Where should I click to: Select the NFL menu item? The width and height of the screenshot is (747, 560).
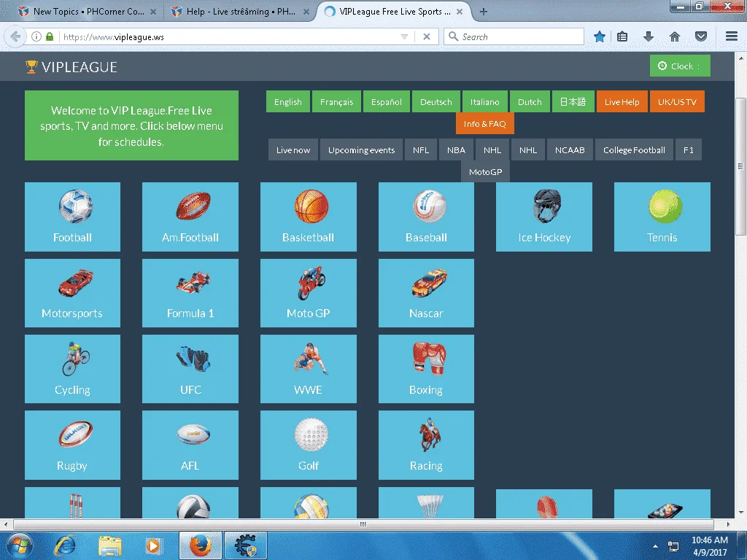[421, 150]
